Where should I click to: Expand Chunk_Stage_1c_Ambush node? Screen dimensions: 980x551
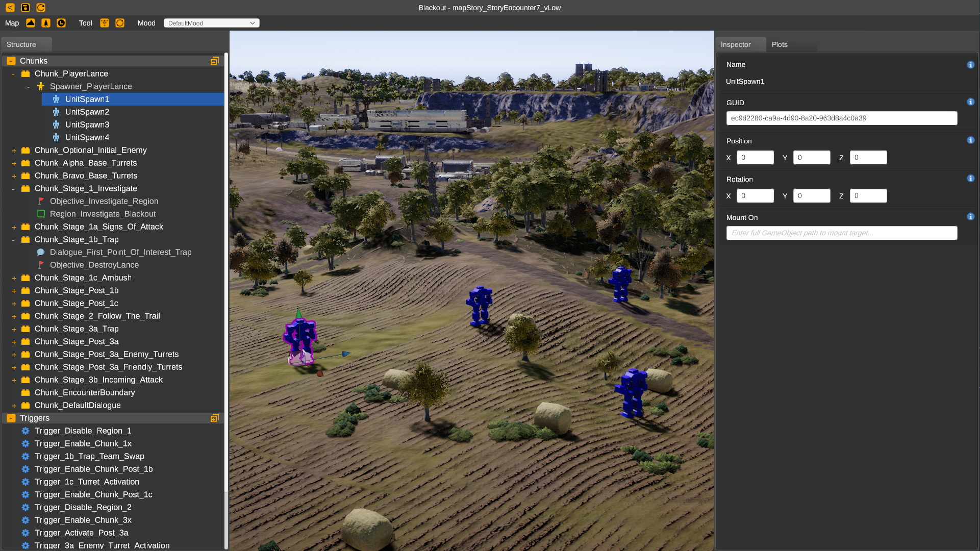14,278
